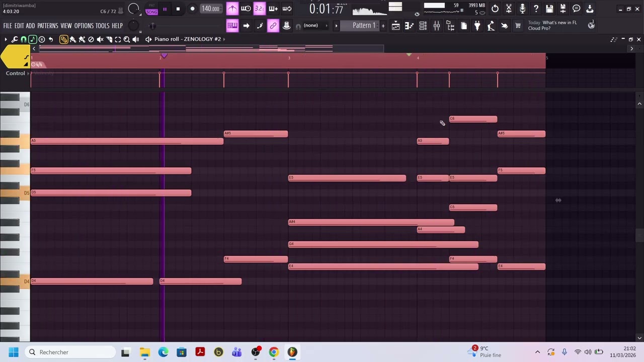Screen dimensions: 644x362
Task: Toggle the metronome
Action: (232, 9)
